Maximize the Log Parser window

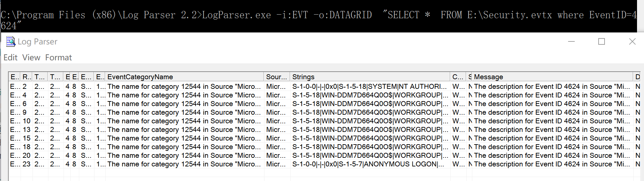pyautogui.click(x=601, y=42)
